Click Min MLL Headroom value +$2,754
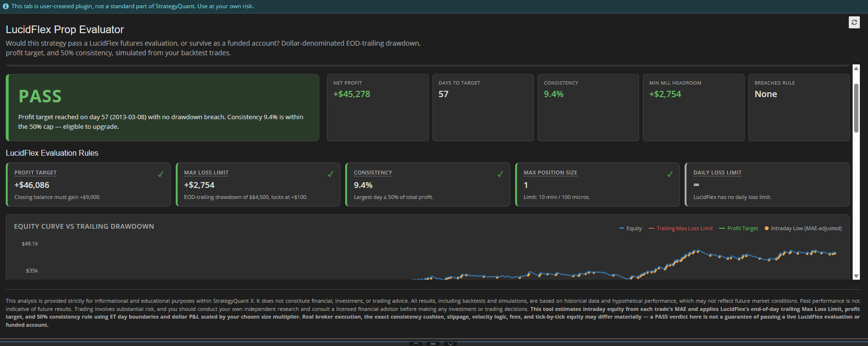This screenshot has width=868, height=346. tap(665, 94)
